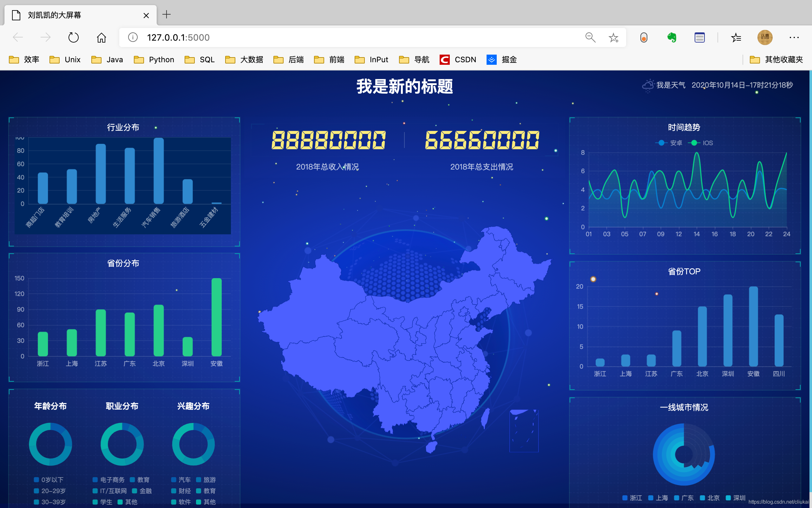Toggle the 电子商务 legend item
Screen dimensions: 812x508
click(x=109, y=480)
